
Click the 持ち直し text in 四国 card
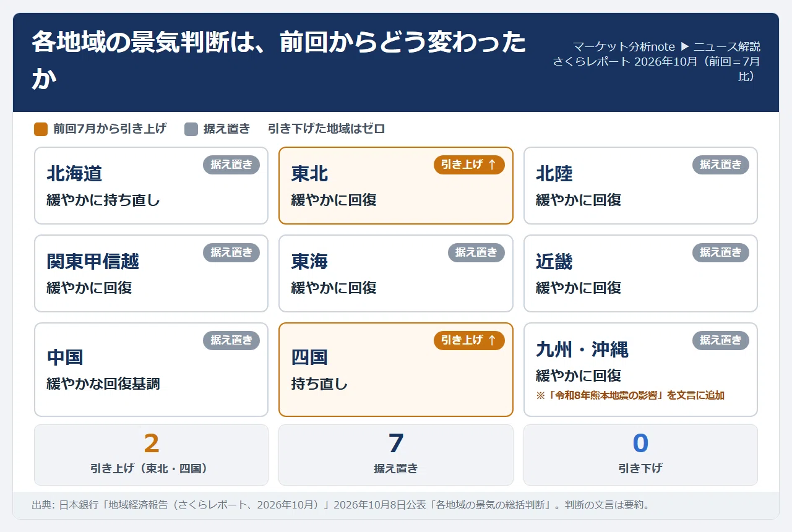point(320,384)
